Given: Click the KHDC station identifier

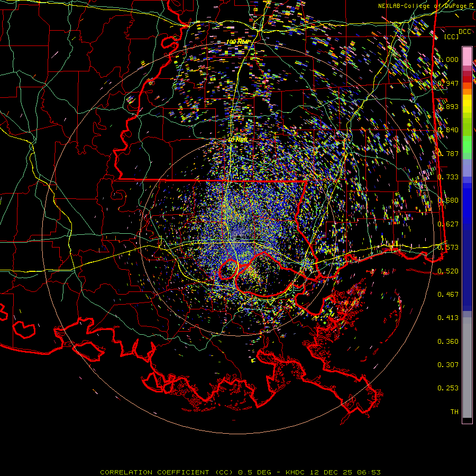Looking at the screenshot, I should coord(296,472).
